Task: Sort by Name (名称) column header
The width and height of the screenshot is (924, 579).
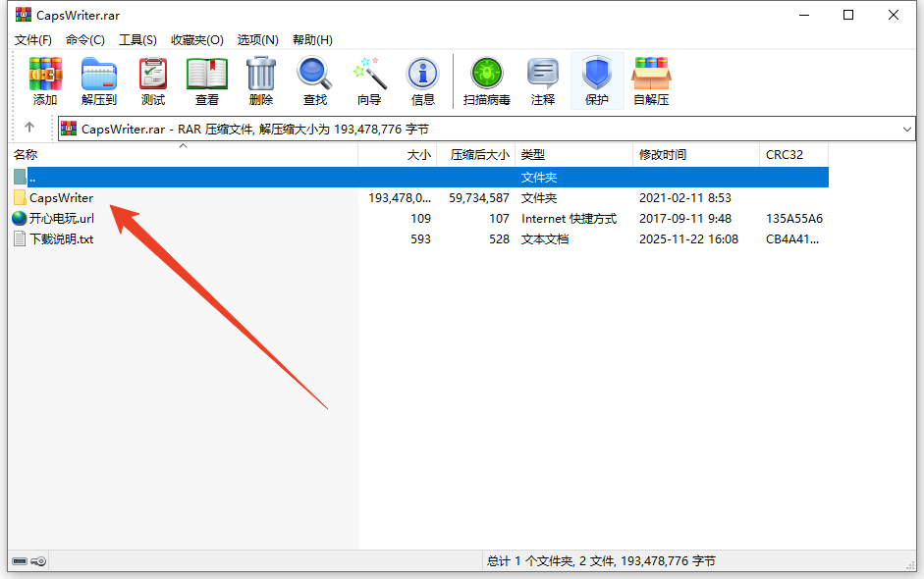Action: 27,155
